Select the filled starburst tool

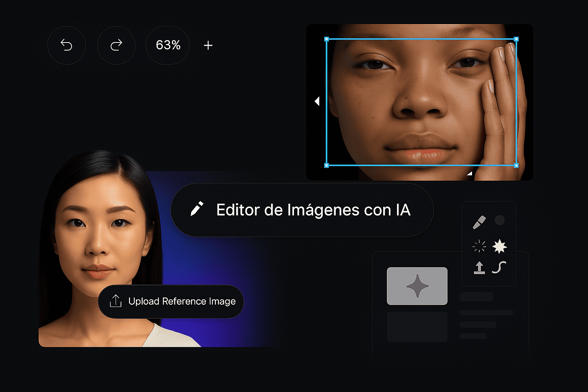pos(500,246)
